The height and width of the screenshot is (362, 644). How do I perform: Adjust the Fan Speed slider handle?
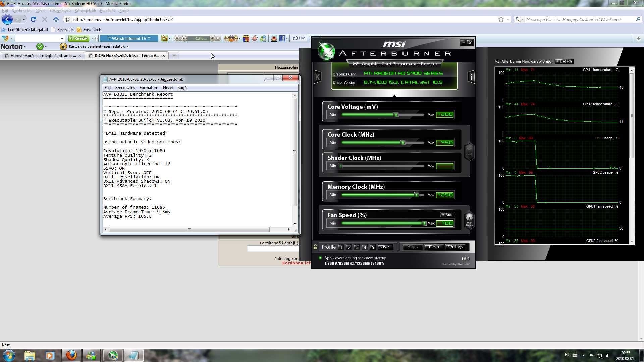pyautogui.click(x=424, y=223)
